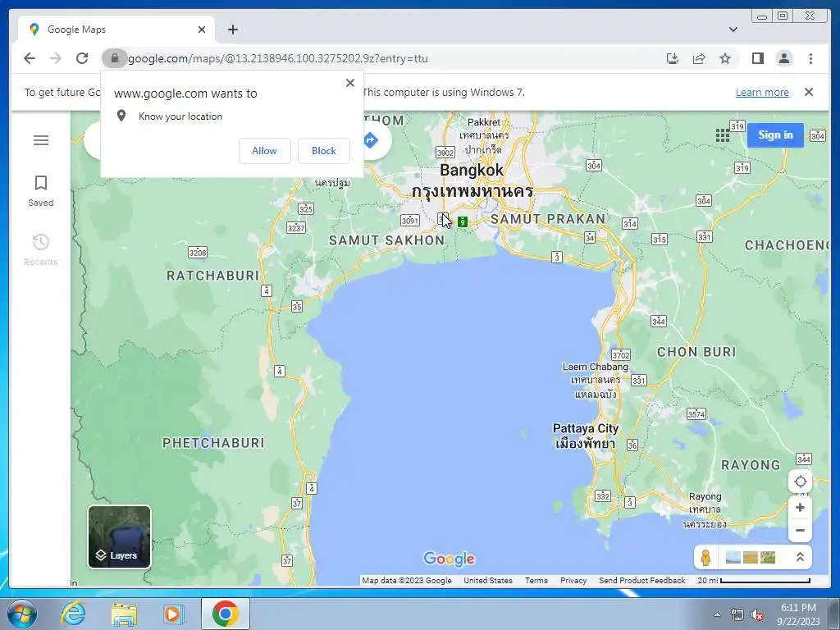Open Chrome profile avatar
This screenshot has width=840, height=630.
click(784, 58)
